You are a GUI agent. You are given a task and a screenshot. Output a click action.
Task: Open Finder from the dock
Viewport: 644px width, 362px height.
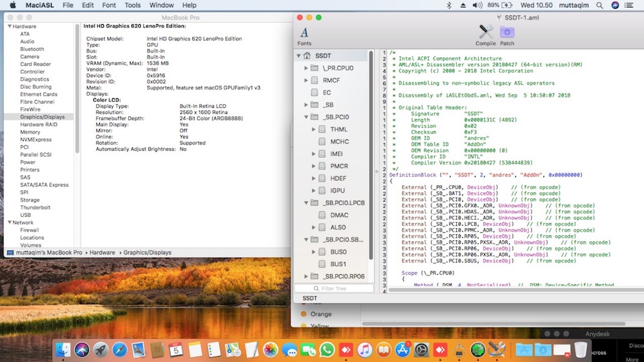pyautogui.click(x=63, y=349)
